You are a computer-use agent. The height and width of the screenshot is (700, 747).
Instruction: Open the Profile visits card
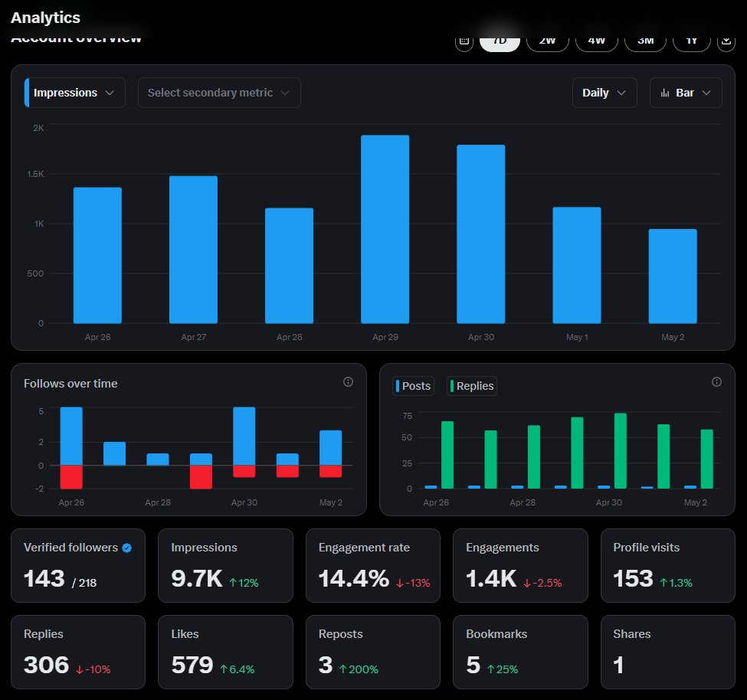[x=668, y=566]
